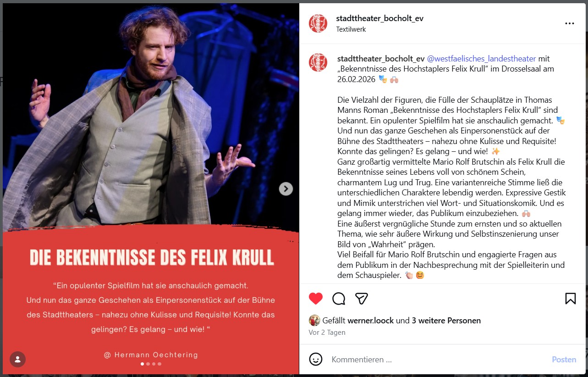Open stadttheater_bocholt_ev avatar in post header
This screenshot has height=377, width=588.
(x=318, y=23)
